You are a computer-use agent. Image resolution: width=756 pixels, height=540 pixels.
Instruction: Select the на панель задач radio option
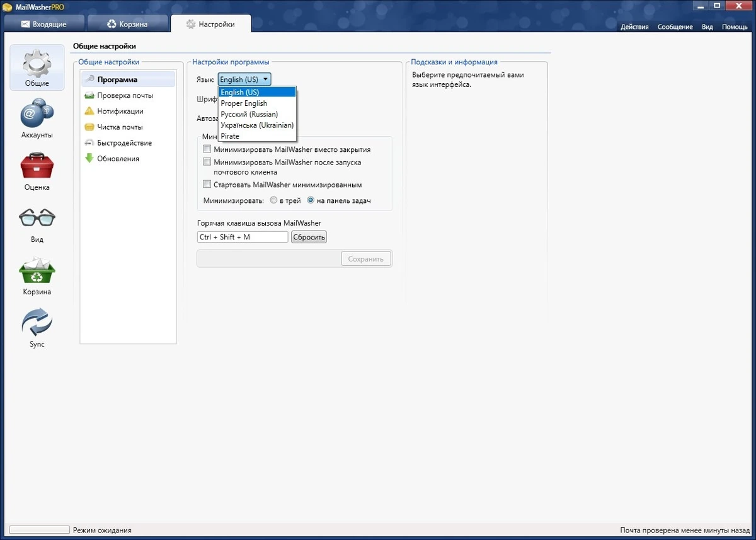coord(311,200)
